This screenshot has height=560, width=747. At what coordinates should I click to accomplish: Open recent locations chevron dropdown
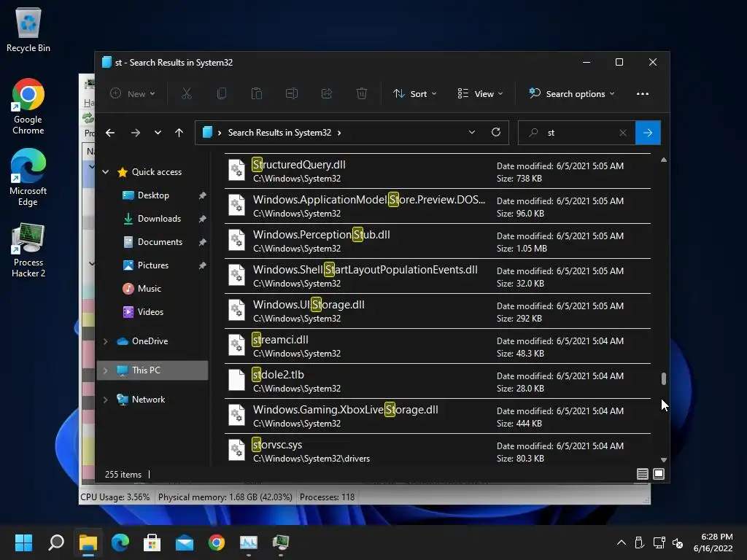[158, 133]
